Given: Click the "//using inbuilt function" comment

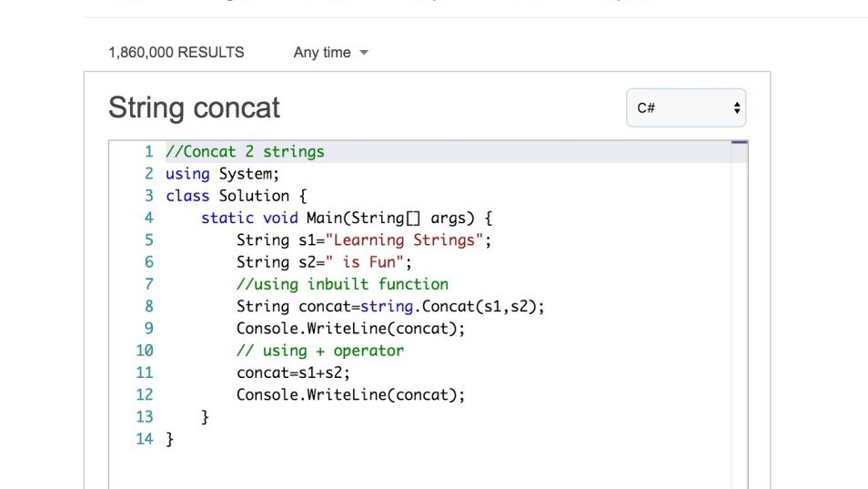Looking at the screenshot, I should (342, 284).
